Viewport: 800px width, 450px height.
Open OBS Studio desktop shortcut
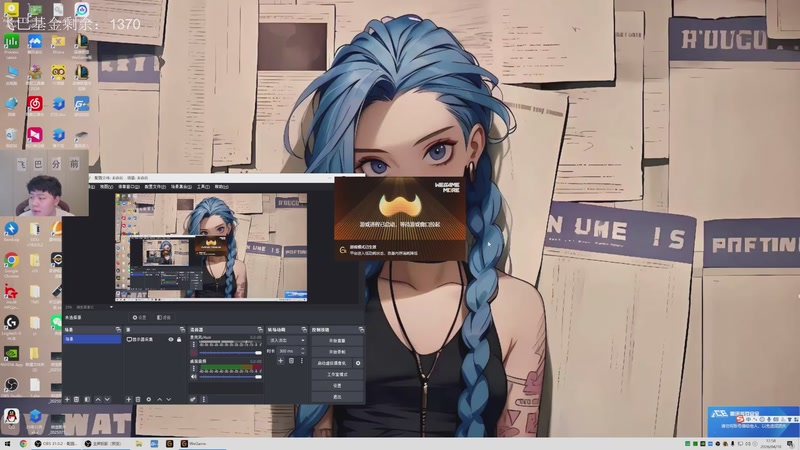coord(11,387)
